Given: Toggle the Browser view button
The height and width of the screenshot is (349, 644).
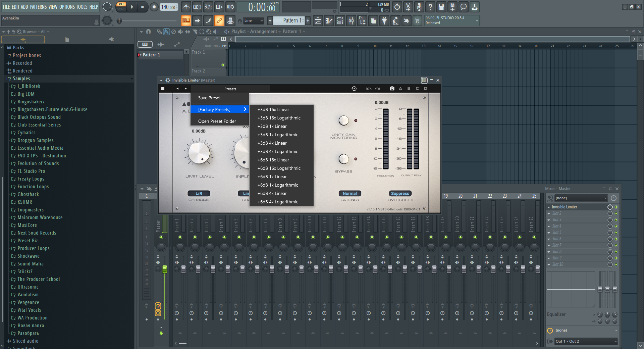Looking at the screenshot, I should (362, 21).
